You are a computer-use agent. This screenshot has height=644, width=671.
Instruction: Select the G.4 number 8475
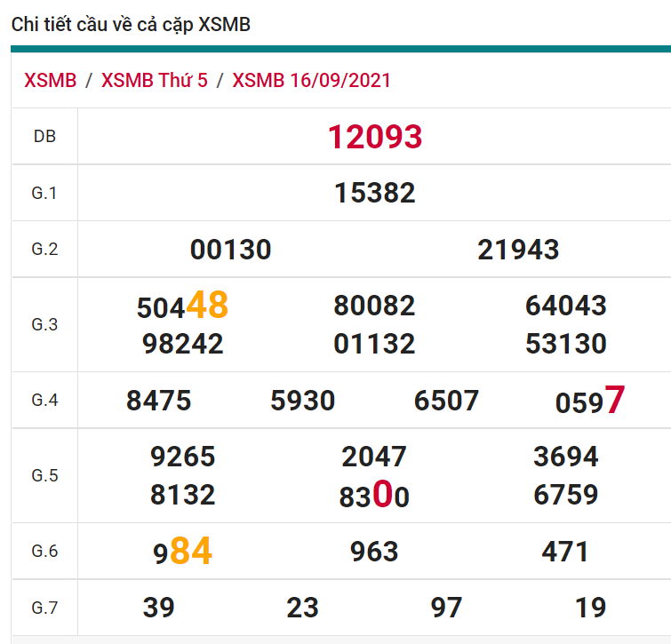[x=159, y=401]
